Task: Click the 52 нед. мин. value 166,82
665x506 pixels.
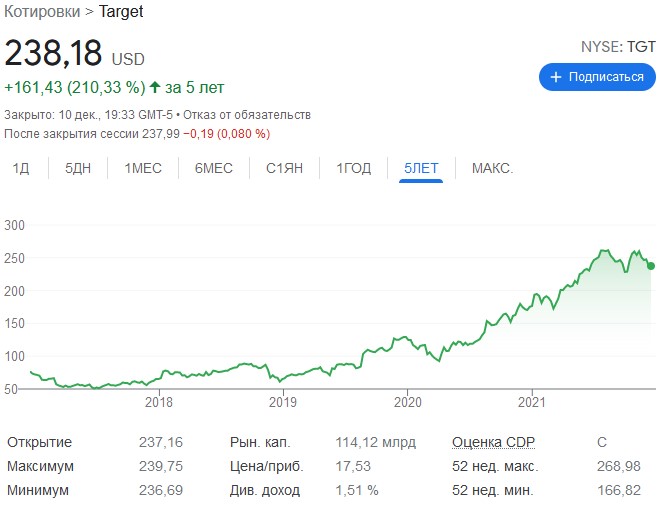Action: click(619, 490)
